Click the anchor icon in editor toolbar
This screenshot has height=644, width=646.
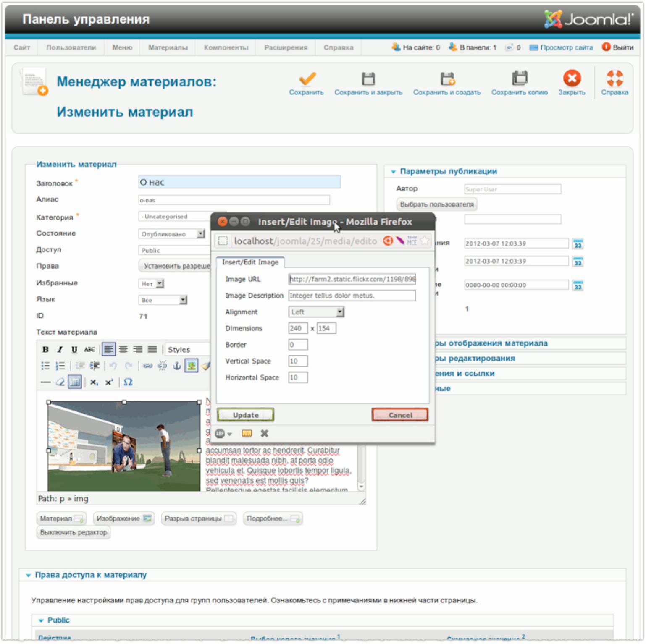[x=177, y=366]
